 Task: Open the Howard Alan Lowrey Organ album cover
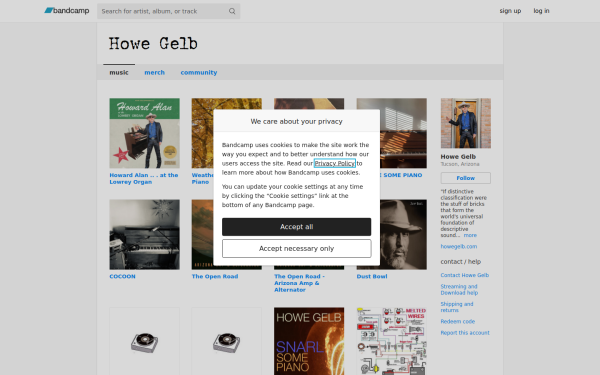pos(144,133)
